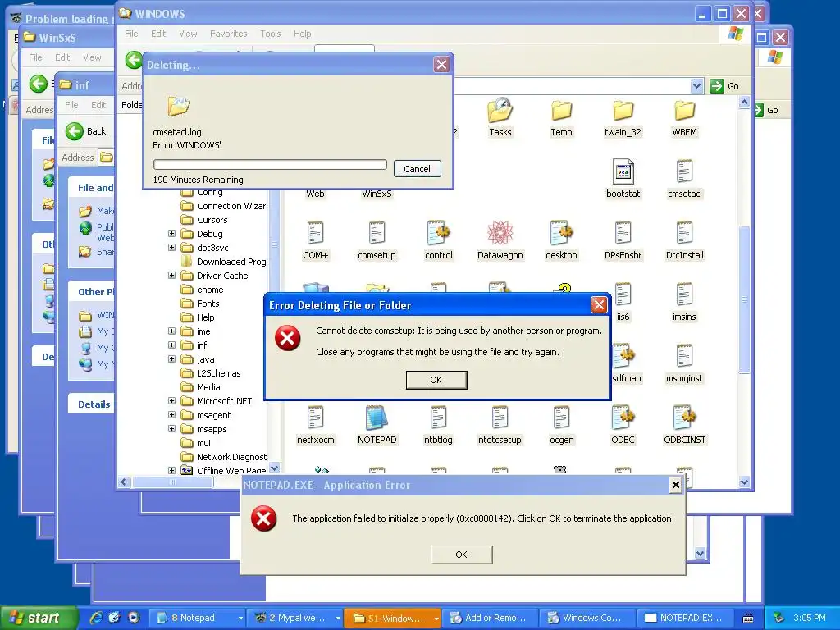This screenshot has height=630, width=840.
Task: Click Go button in WINDOWS window
Action: tap(725, 86)
